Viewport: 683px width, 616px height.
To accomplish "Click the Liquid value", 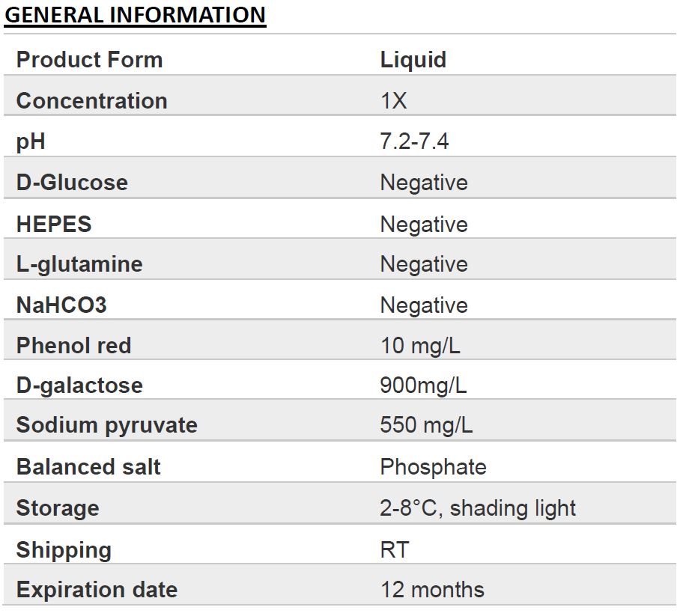I will (x=413, y=61).
